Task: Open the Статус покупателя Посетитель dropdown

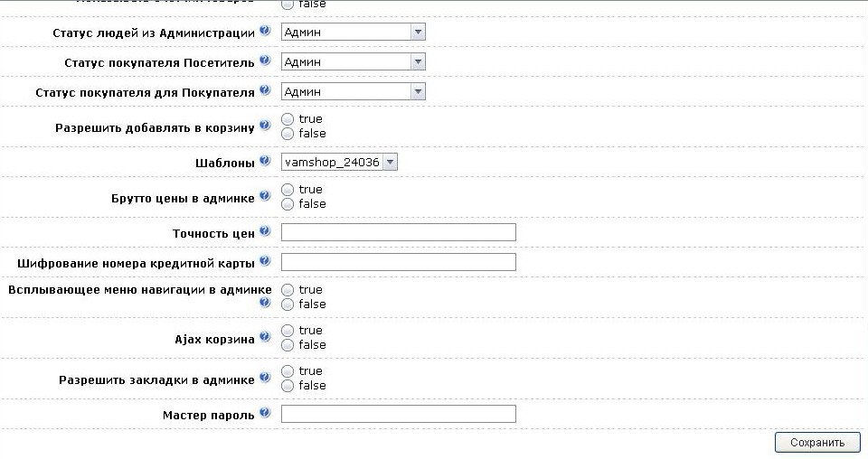Action: click(x=353, y=61)
